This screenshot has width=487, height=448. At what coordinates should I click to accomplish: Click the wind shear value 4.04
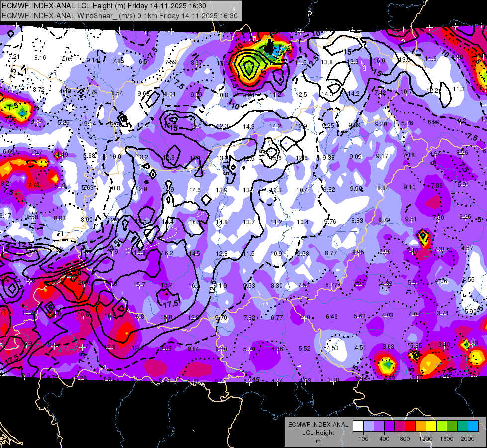coord(37,121)
